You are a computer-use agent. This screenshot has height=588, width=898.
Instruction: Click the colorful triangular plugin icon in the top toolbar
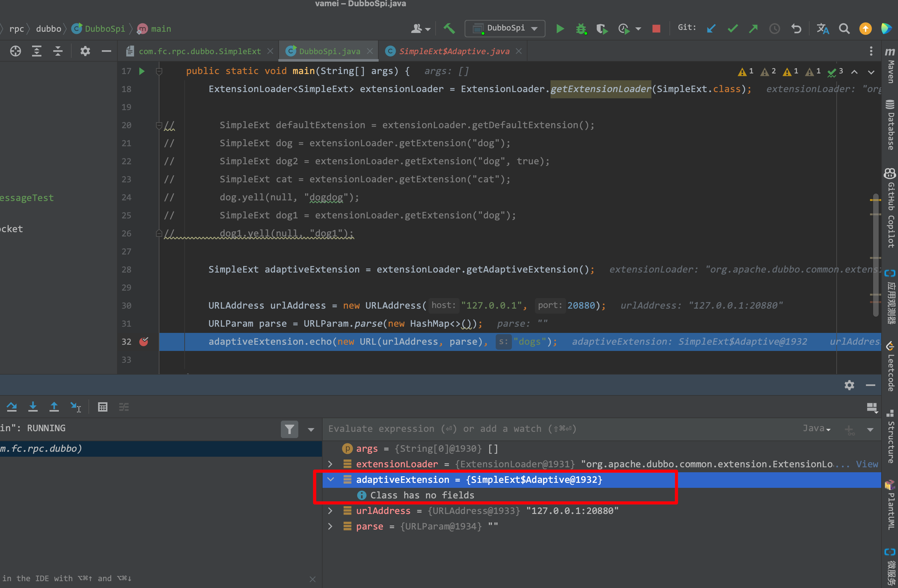coord(887,29)
